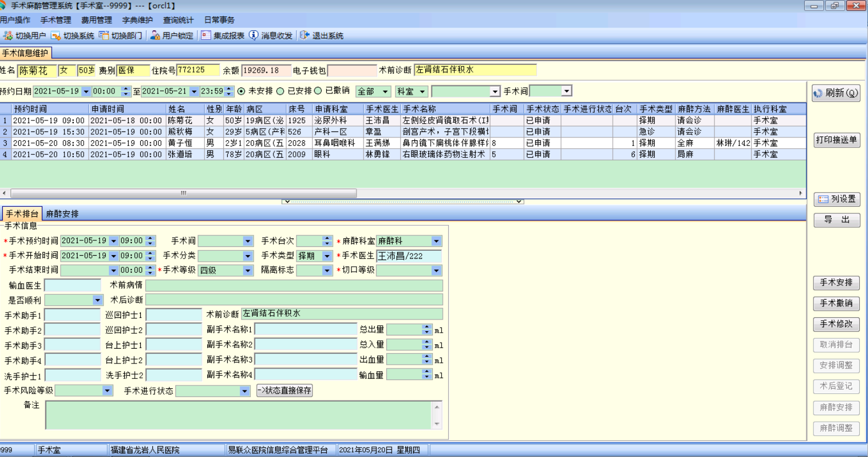Click the column settings icon on 列设置
This screenshot has height=457, width=868.
[x=823, y=199]
